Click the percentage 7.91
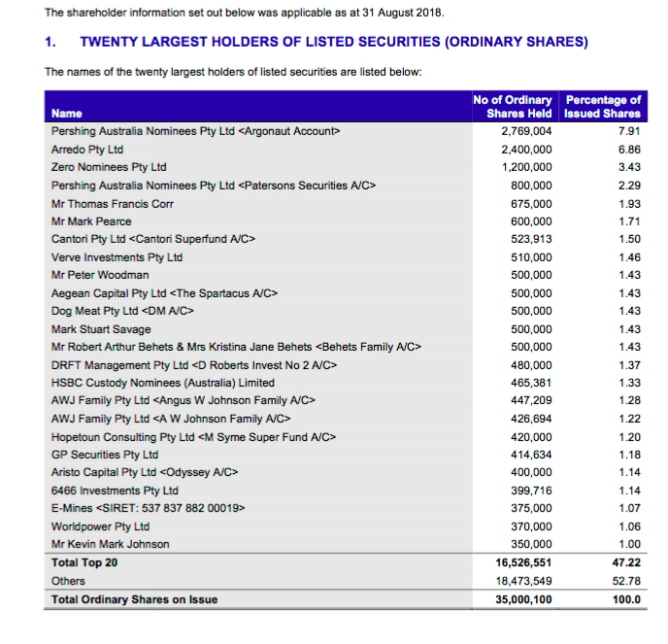This screenshot has height=644, width=668. click(x=630, y=131)
